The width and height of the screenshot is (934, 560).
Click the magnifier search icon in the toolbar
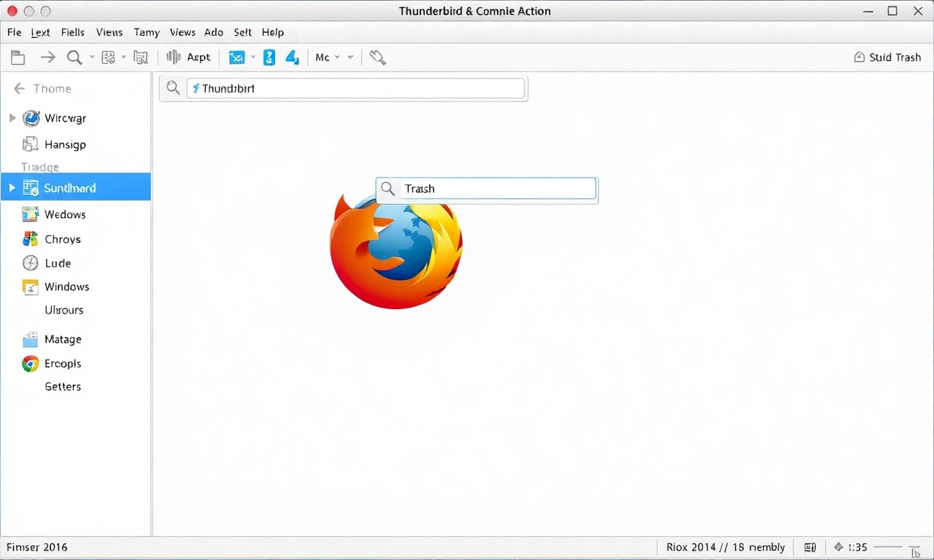pyautogui.click(x=74, y=58)
